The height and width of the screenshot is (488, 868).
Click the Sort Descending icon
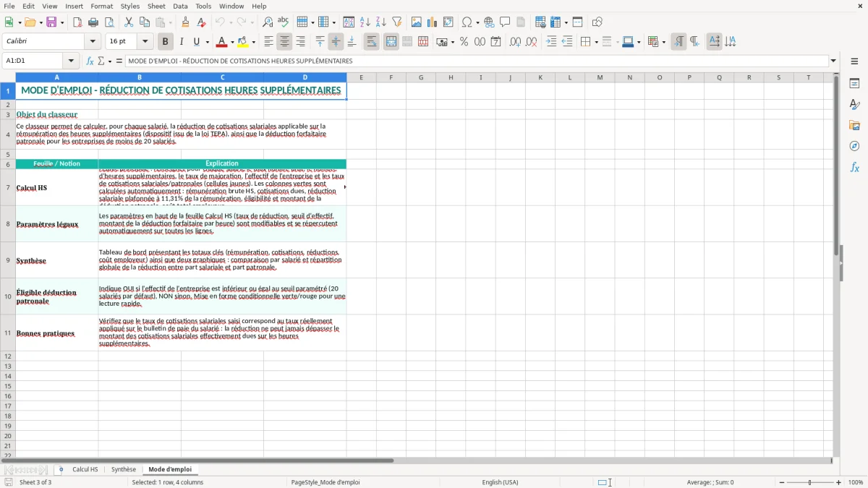pos(381,22)
